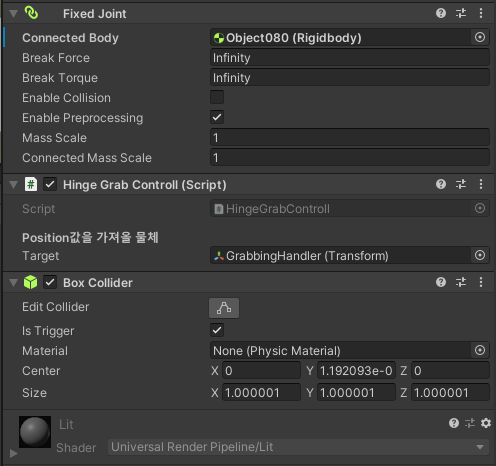Click the Center Y value field
The image size is (496, 466).
(356, 371)
